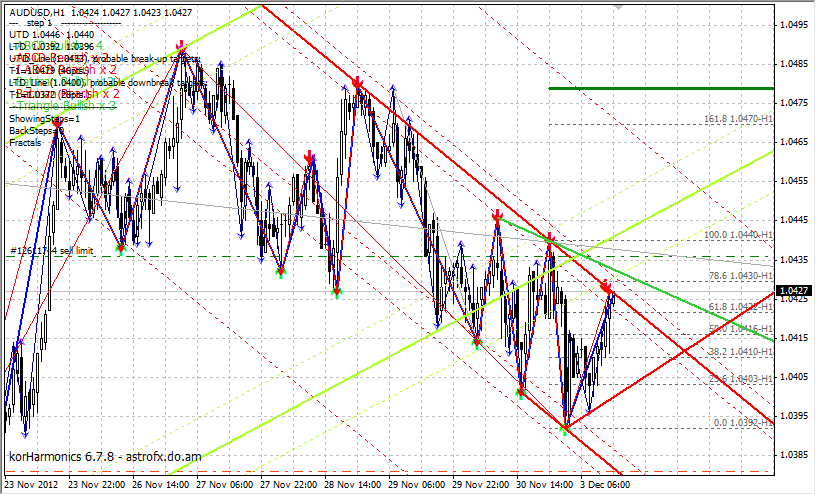Viewport: 816px width, 495px height.
Task: Click 1.0385 on the price axis
Action: tap(795, 454)
